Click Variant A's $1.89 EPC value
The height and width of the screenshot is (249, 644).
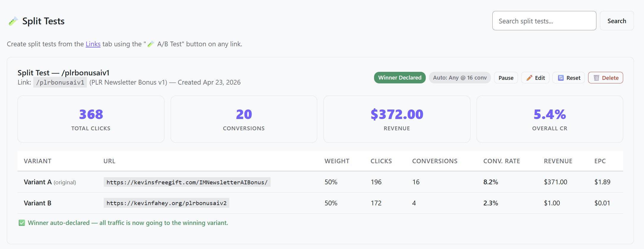click(602, 182)
